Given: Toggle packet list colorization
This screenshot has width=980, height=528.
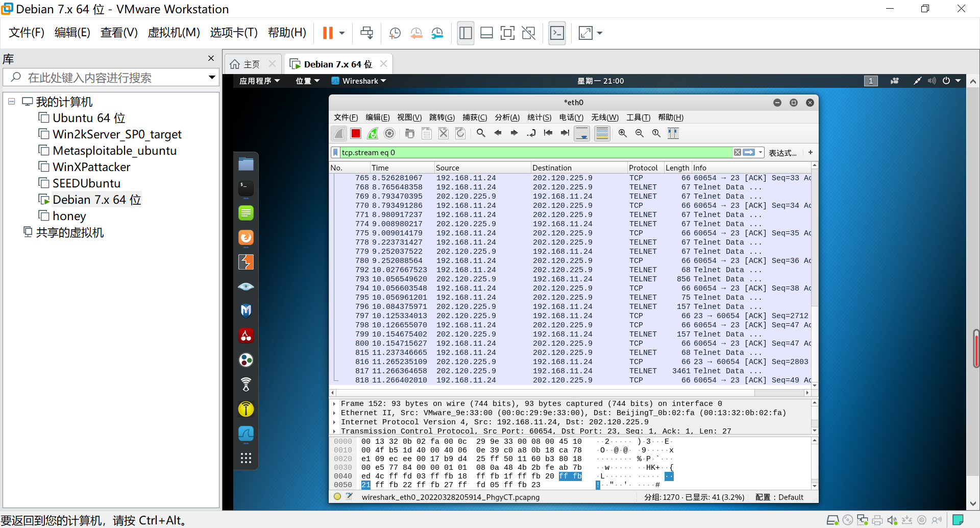Looking at the screenshot, I should point(602,133).
